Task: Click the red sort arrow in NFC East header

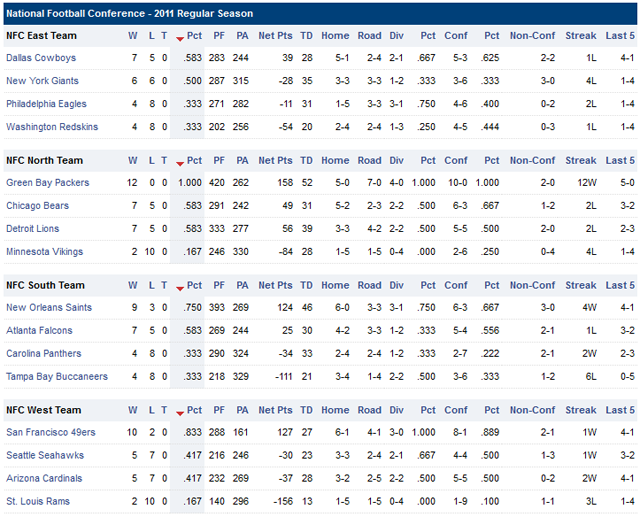Action: point(180,38)
